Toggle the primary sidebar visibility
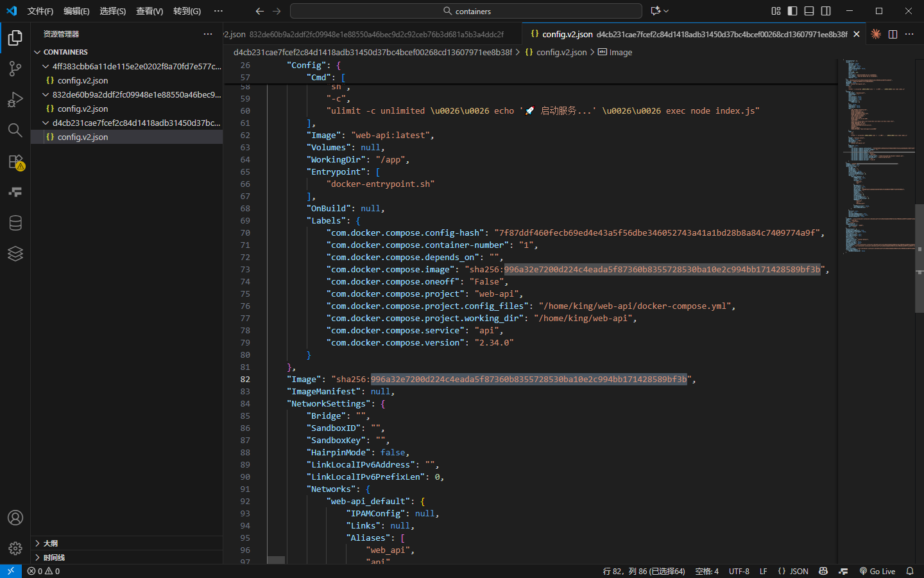This screenshot has height=578, width=924. [x=792, y=11]
